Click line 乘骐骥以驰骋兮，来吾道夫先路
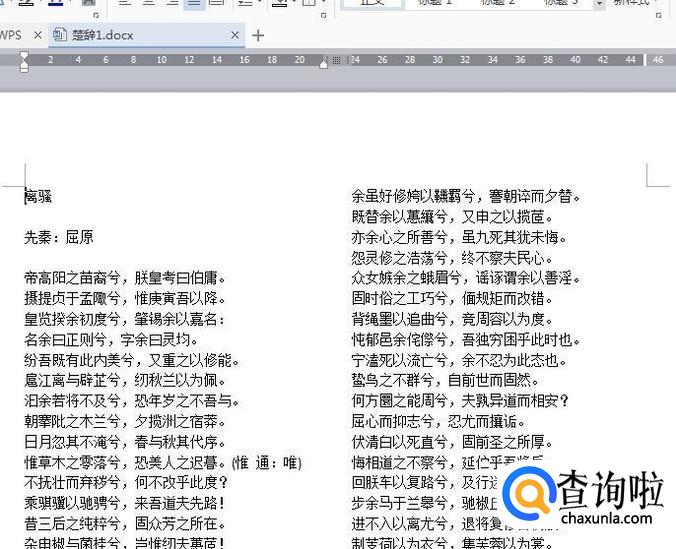676x549 pixels. tap(125, 503)
